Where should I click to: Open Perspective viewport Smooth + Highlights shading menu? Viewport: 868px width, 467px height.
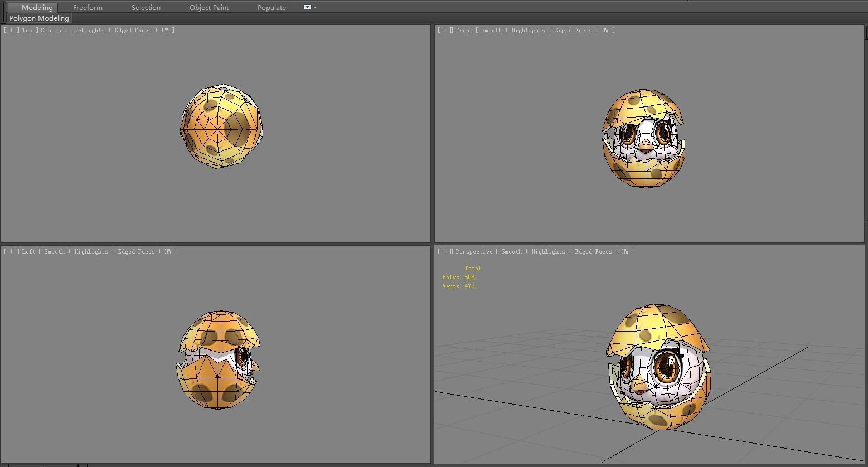[565, 251]
